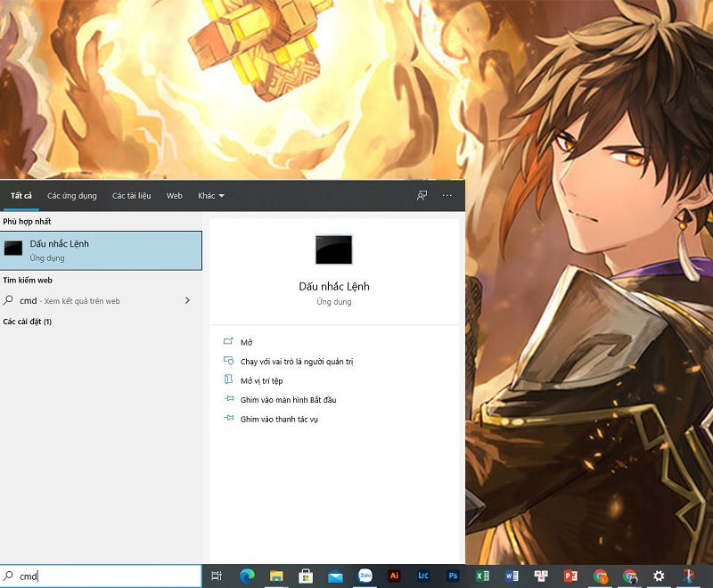Click the feedback icon in the search header
This screenshot has width=713, height=588.
tap(422, 195)
